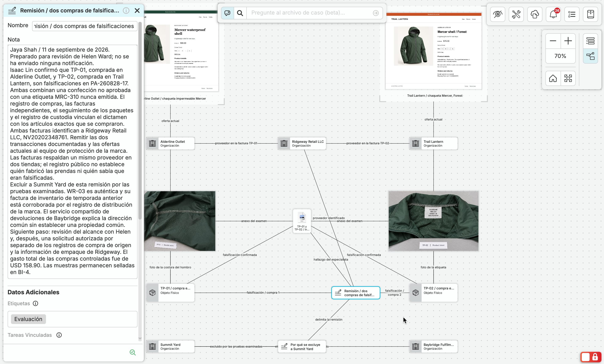This screenshot has width=604, height=364.
Task: Select the Alderline Outlet organization node
Action: (170, 143)
